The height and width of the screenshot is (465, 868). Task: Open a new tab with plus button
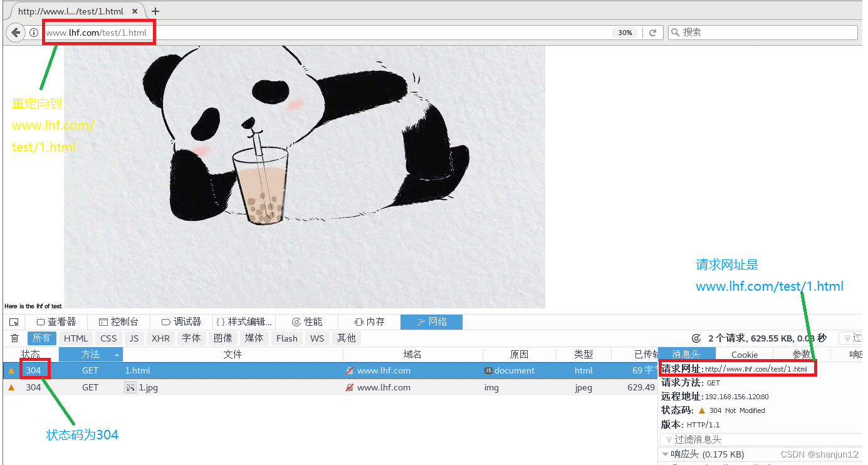click(155, 11)
